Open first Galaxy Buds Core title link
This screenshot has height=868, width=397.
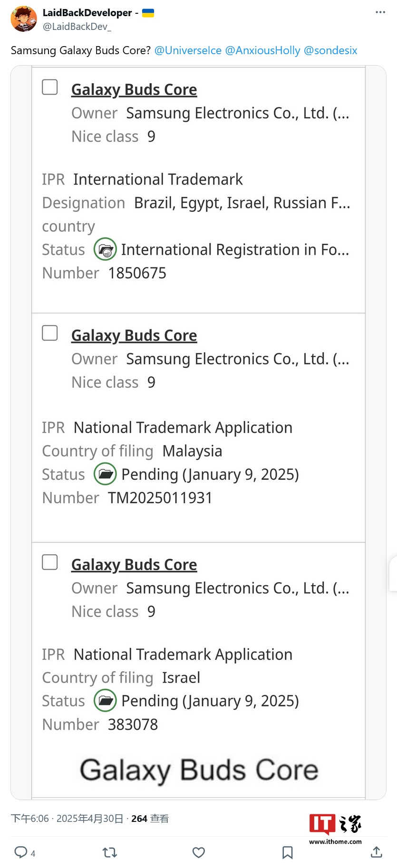coord(134,90)
